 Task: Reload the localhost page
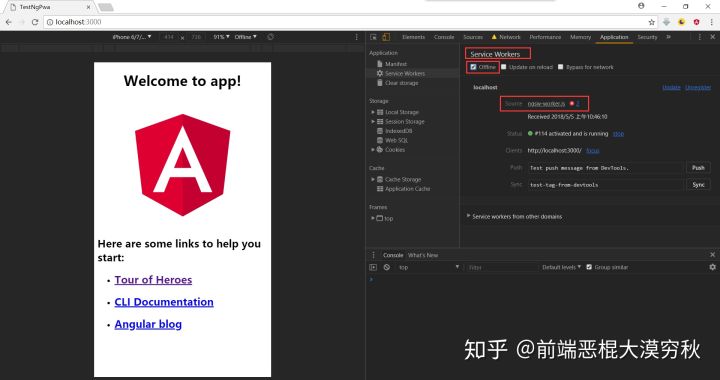coord(34,22)
